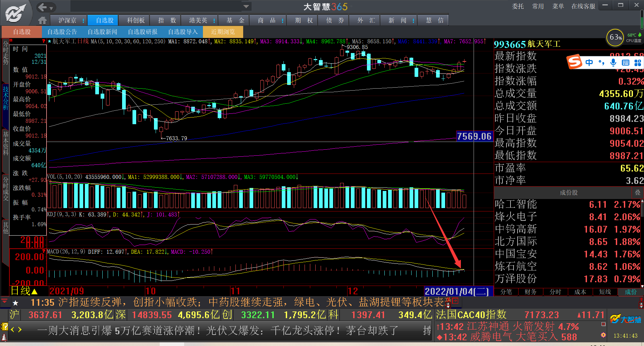This screenshot has width=644, height=346.
Task: Open the question mark help icon
Action: coord(5,326)
